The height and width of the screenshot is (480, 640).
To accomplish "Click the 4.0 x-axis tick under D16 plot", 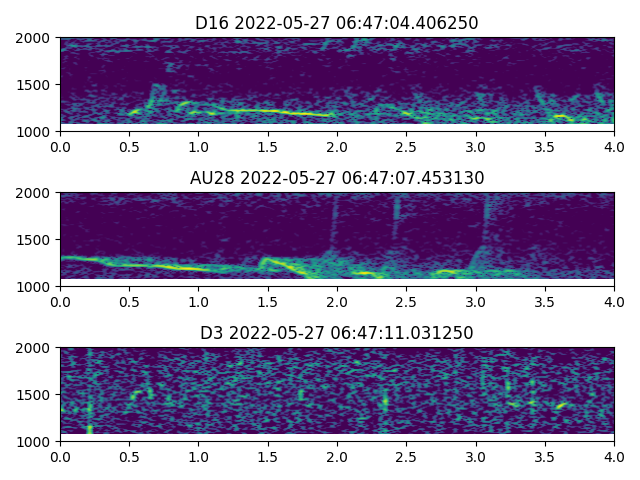I will coord(614,146).
